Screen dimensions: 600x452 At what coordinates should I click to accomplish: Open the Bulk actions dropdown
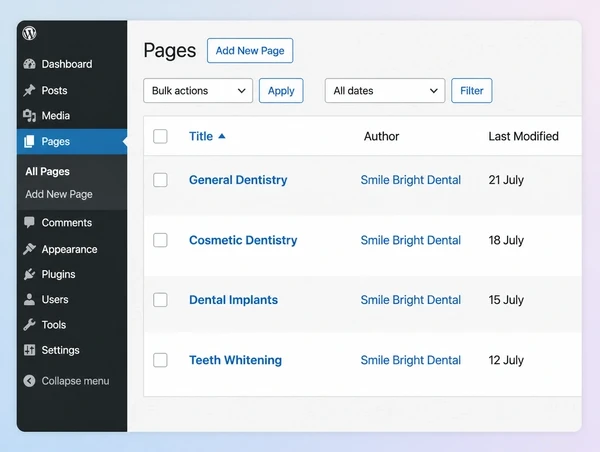coord(198,91)
